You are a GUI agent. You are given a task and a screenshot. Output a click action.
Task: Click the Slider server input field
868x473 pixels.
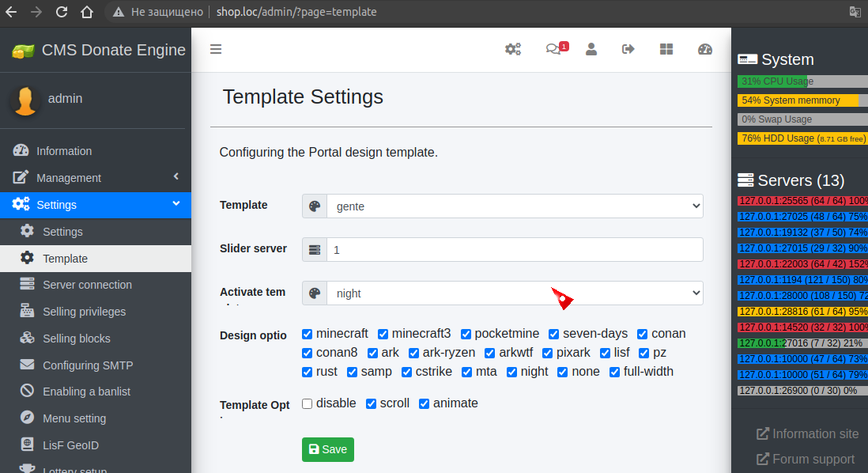coord(514,250)
